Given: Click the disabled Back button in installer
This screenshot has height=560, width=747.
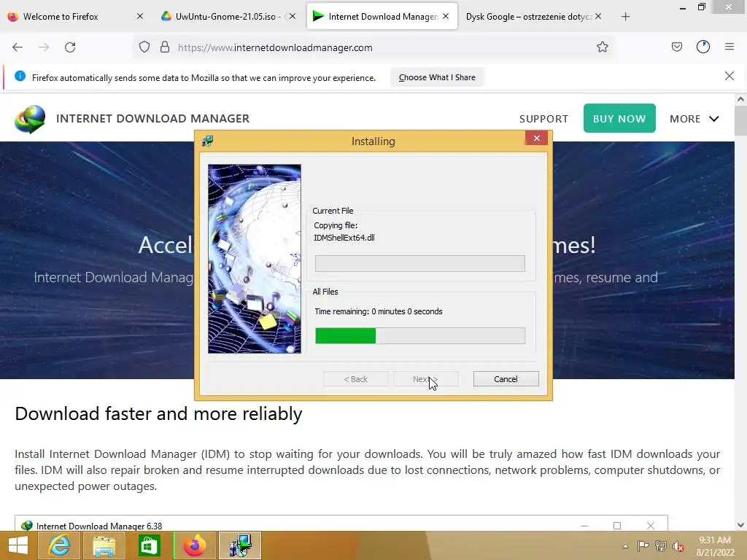Looking at the screenshot, I should 355,379.
